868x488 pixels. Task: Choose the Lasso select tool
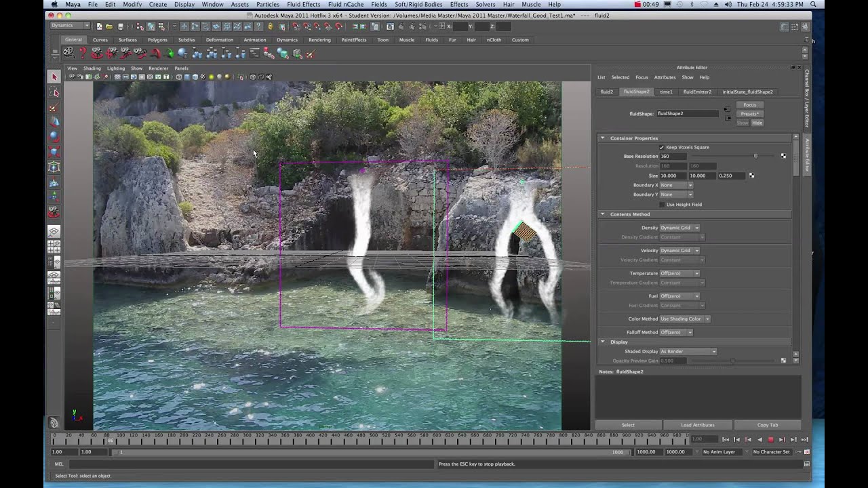(x=54, y=92)
